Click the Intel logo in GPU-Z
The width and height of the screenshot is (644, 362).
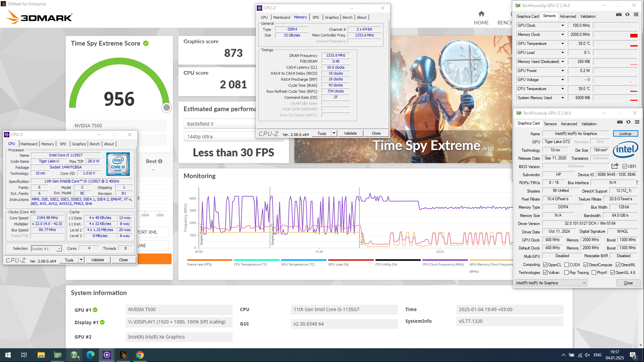(x=626, y=150)
